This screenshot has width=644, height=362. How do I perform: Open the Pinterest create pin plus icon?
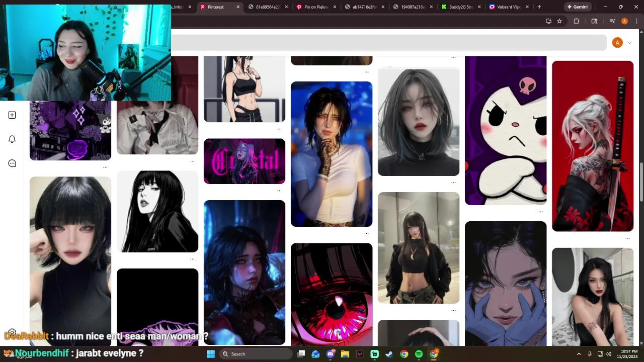12,115
